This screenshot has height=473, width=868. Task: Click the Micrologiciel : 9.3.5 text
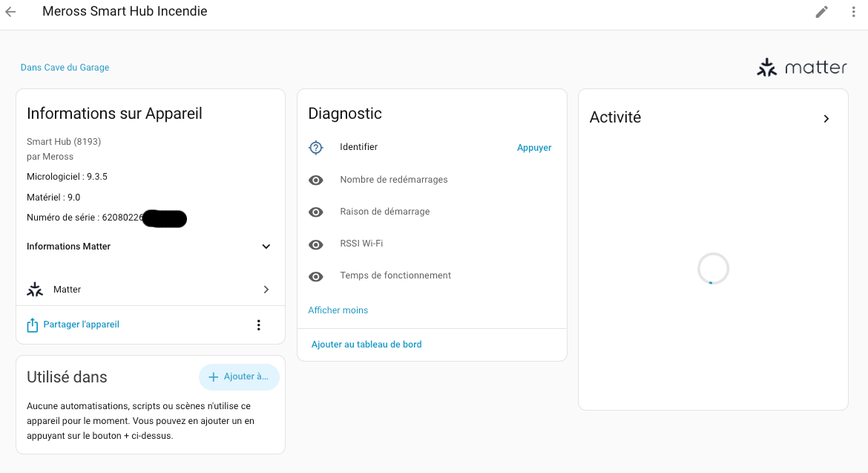pyautogui.click(x=67, y=177)
